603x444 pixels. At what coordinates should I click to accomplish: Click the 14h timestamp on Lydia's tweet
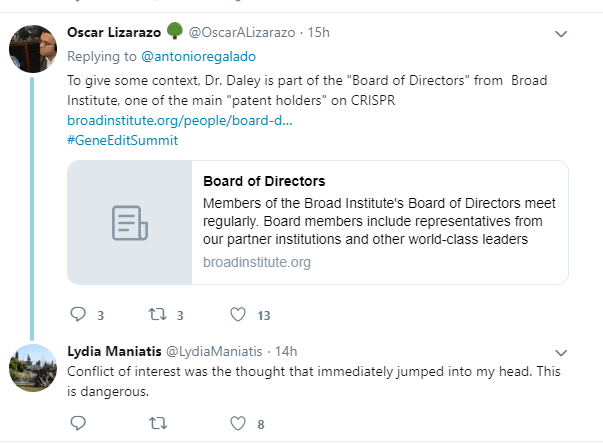point(286,351)
